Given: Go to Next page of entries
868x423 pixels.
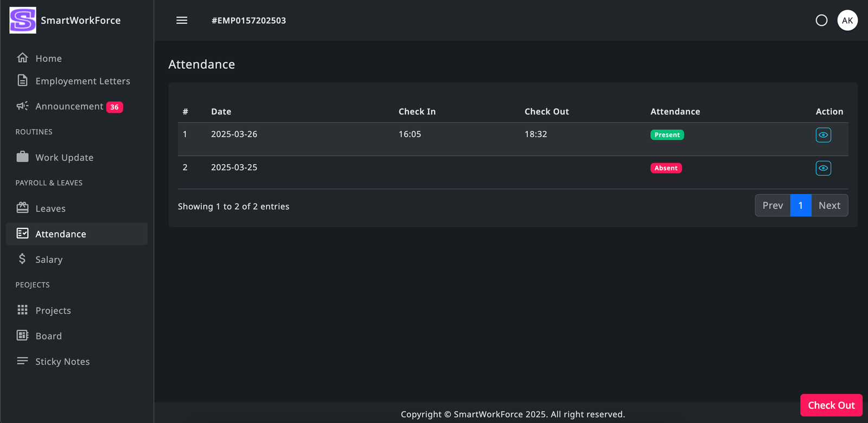Looking at the screenshot, I should coord(829,206).
